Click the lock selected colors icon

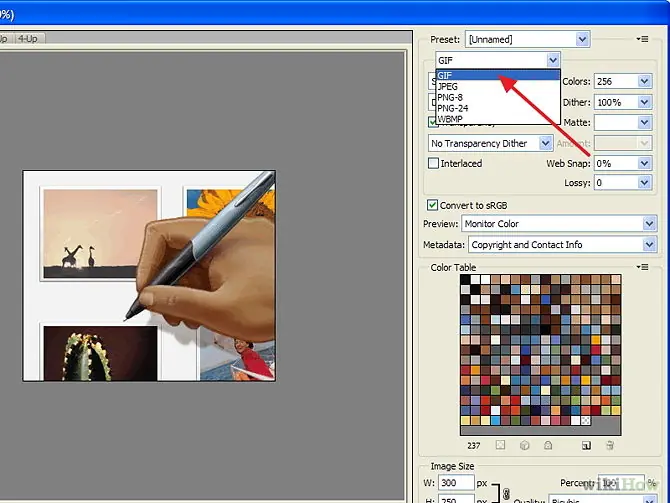(548, 445)
